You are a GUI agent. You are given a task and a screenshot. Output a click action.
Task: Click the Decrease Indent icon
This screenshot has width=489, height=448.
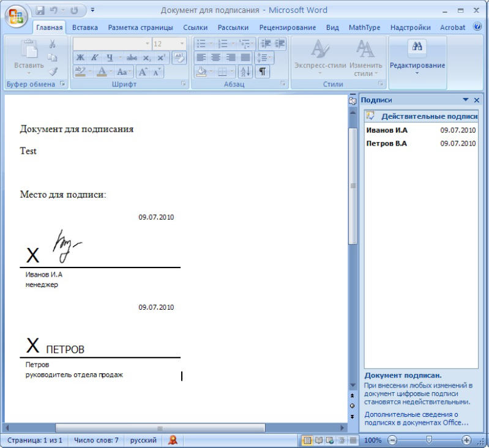click(266, 43)
